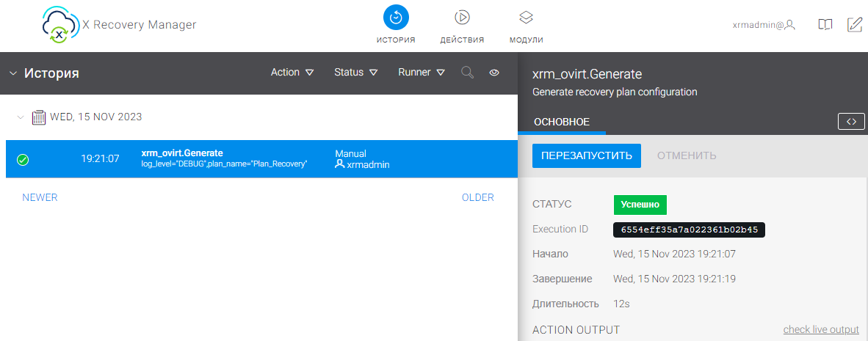Open the Status filter dropdown
868x341 pixels.
point(355,73)
